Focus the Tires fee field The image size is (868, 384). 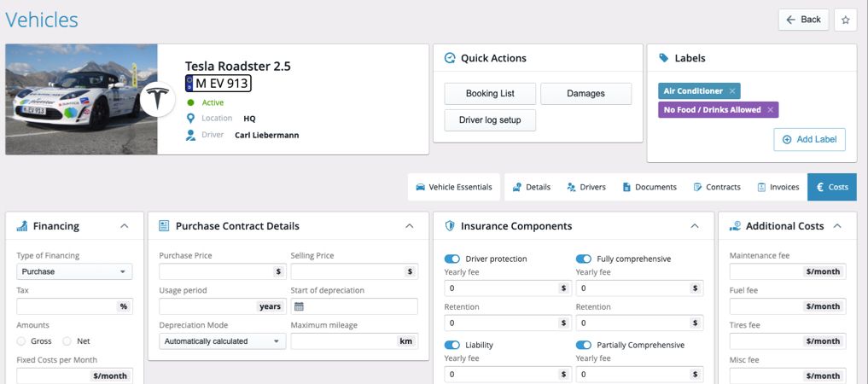point(788,341)
